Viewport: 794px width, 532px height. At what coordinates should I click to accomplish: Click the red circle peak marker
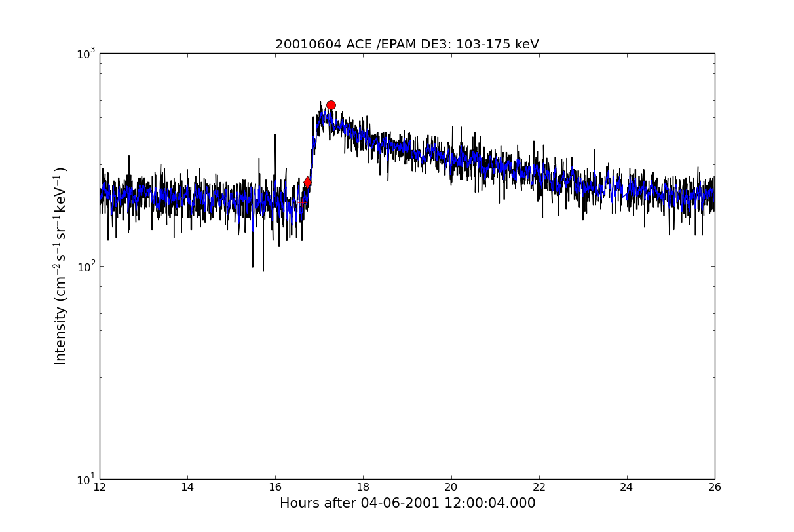331,105
